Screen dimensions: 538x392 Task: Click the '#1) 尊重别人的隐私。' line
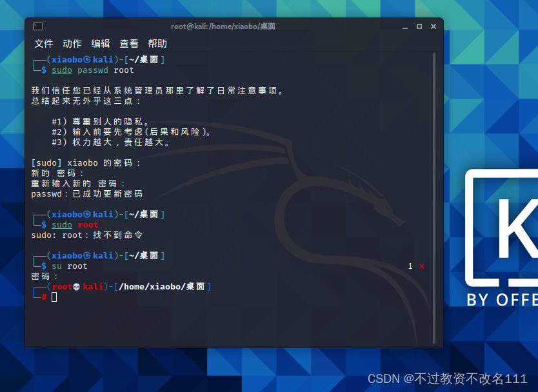click(101, 122)
